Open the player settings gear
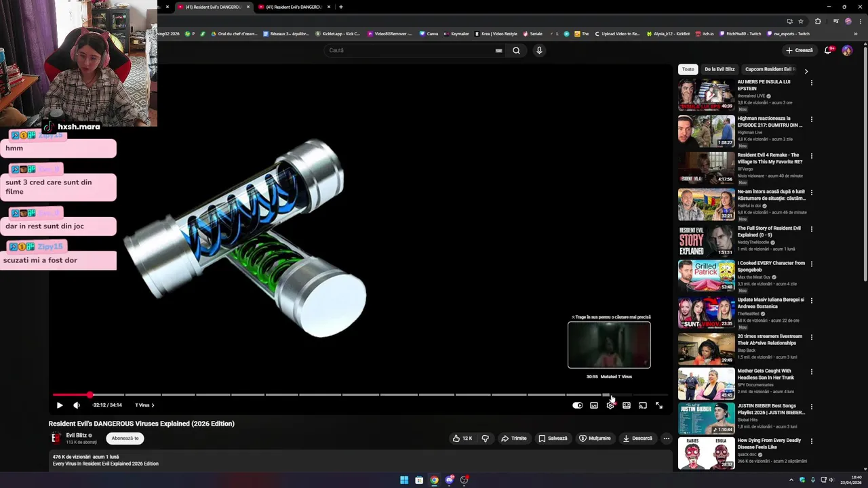This screenshot has width=868, height=488. coord(610,405)
